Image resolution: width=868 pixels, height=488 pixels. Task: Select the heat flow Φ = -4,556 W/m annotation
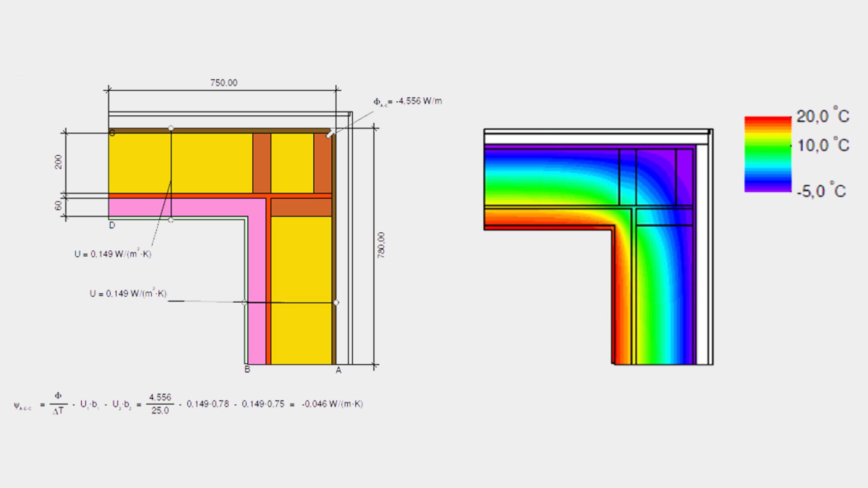[407, 101]
